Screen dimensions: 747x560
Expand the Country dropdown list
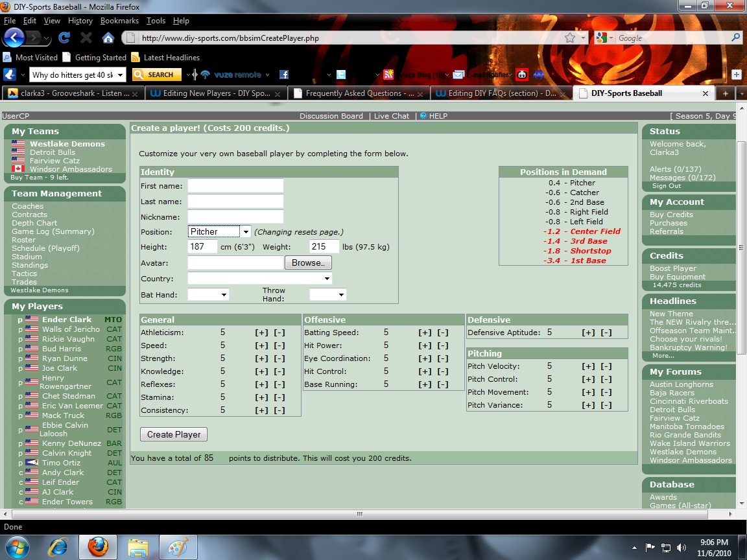259,279
